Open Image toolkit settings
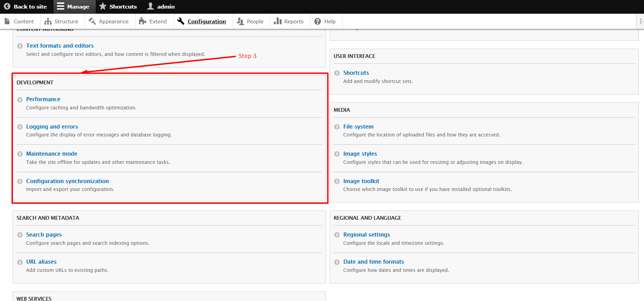The width and height of the screenshot is (644, 301). point(361,181)
